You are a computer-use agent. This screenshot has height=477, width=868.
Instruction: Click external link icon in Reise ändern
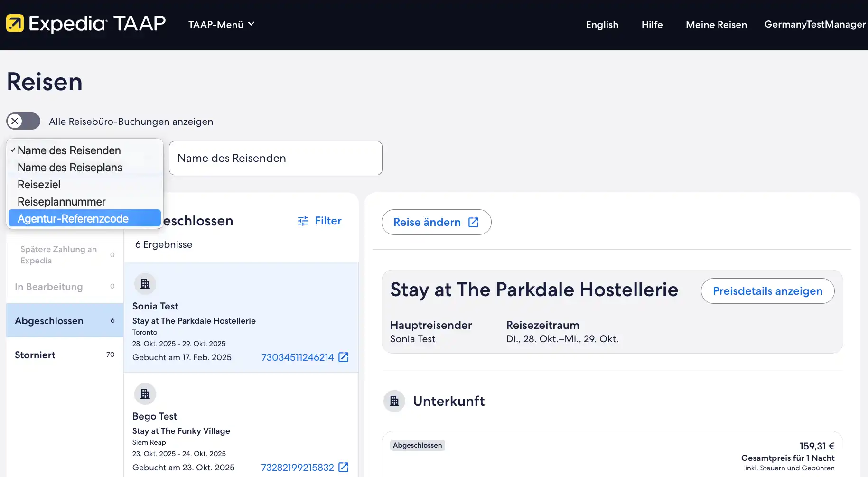click(474, 222)
